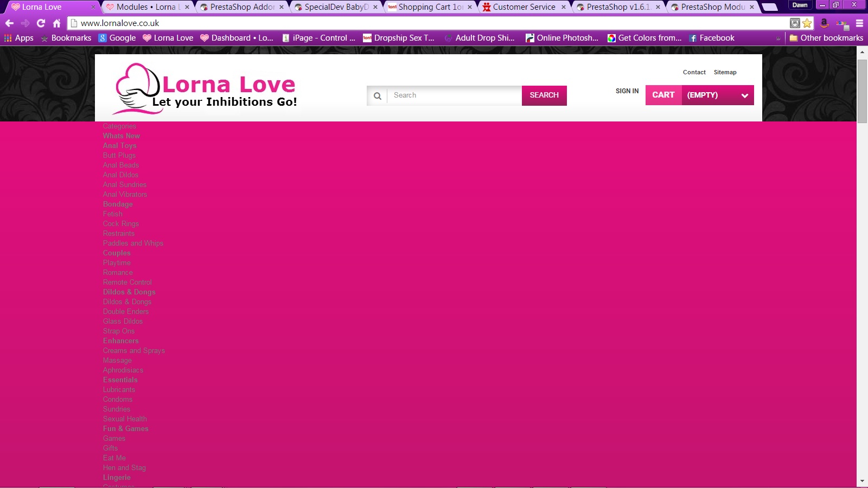
Task: Open the Fun & Games category
Action: point(126,429)
